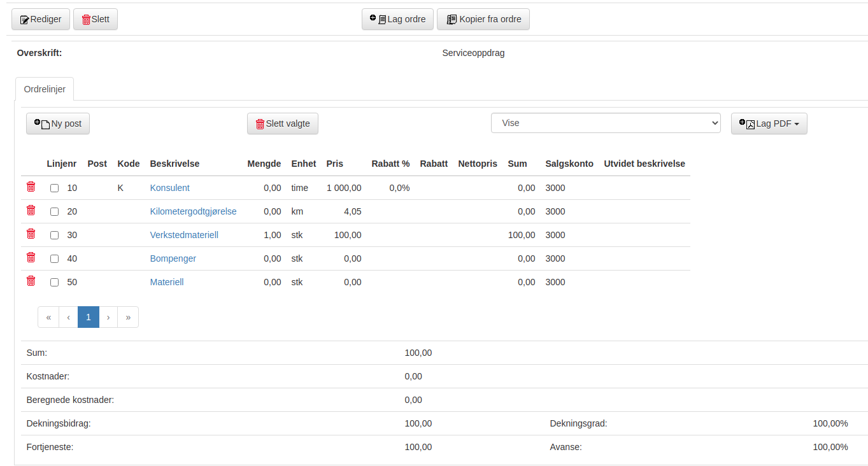Click the Enhet column header
The height and width of the screenshot is (466, 868).
(x=304, y=164)
